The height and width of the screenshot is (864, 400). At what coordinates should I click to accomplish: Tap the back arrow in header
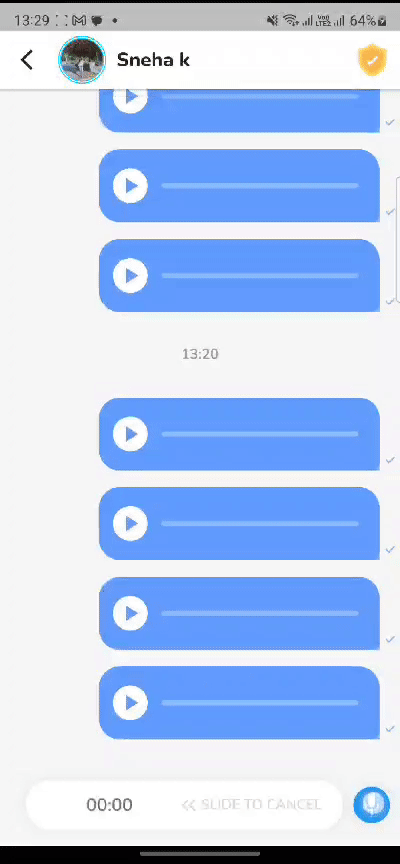pos(26,60)
